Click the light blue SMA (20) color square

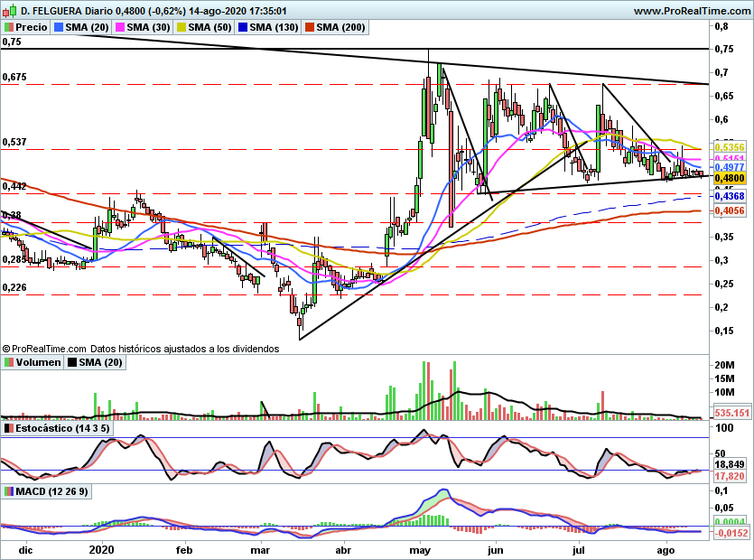pos(59,27)
